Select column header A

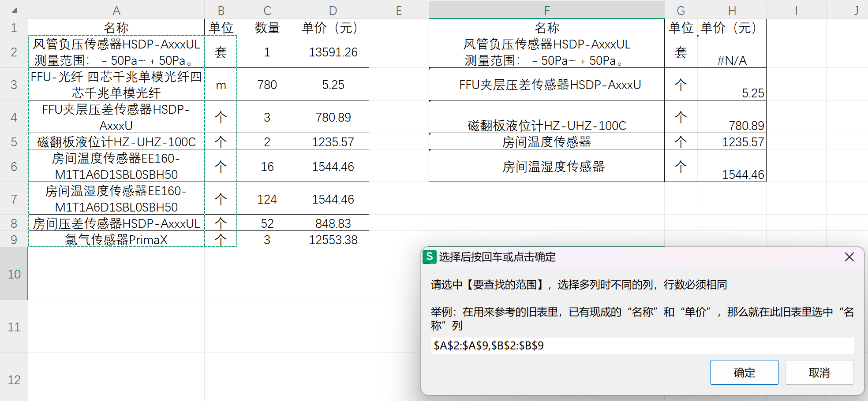pyautogui.click(x=116, y=9)
